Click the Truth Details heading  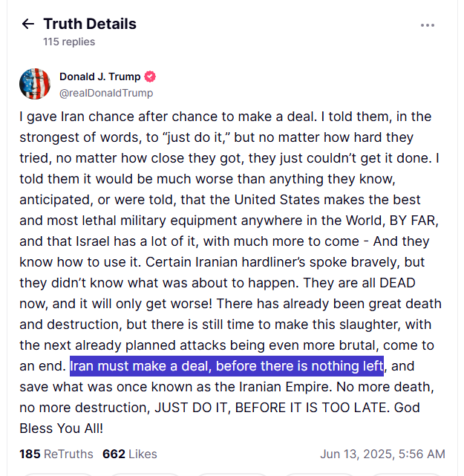(90, 24)
